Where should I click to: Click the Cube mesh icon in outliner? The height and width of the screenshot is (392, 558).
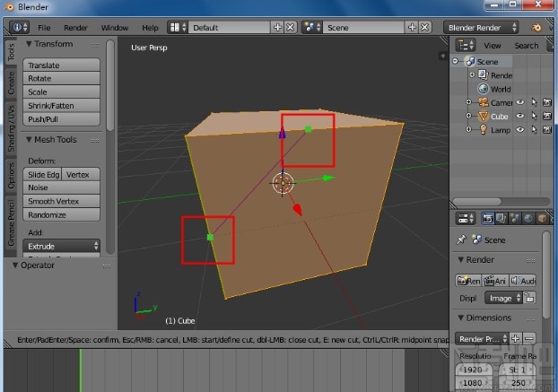pyautogui.click(x=483, y=117)
